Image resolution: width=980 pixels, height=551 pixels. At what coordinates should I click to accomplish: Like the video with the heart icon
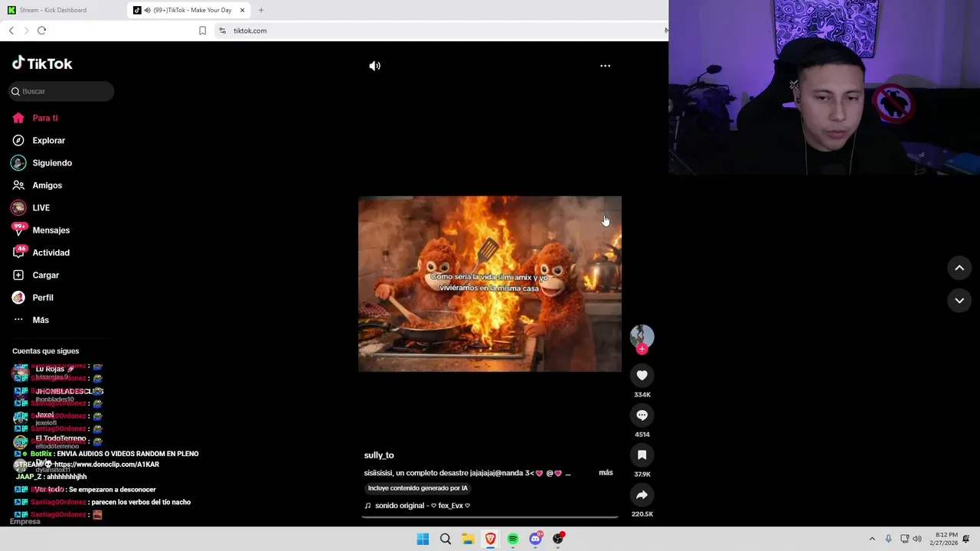click(x=642, y=375)
